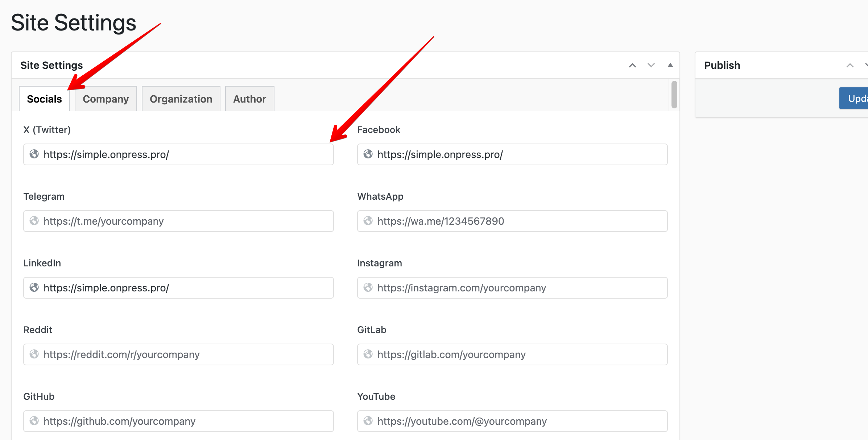Image resolution: width=868 pixels, height=440 pixels.
Task: Click globe icon in GitLab field
Action: pos(368,354)
